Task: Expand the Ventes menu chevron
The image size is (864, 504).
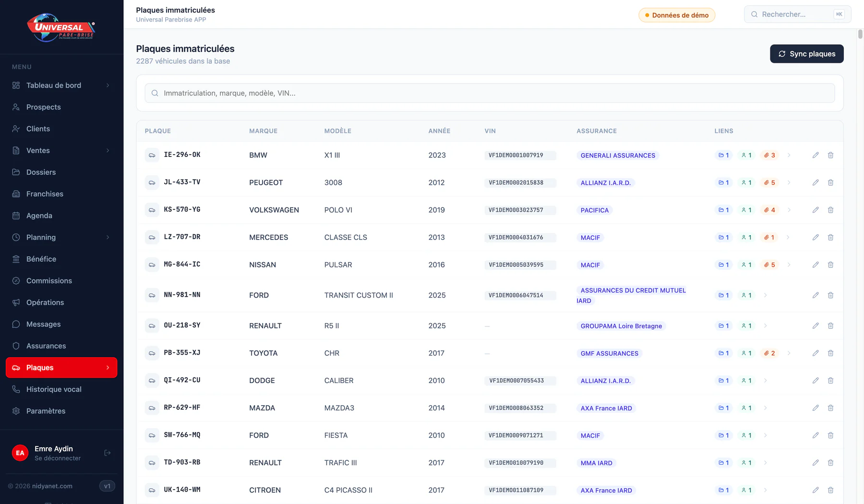Action: tap(108, 150)
